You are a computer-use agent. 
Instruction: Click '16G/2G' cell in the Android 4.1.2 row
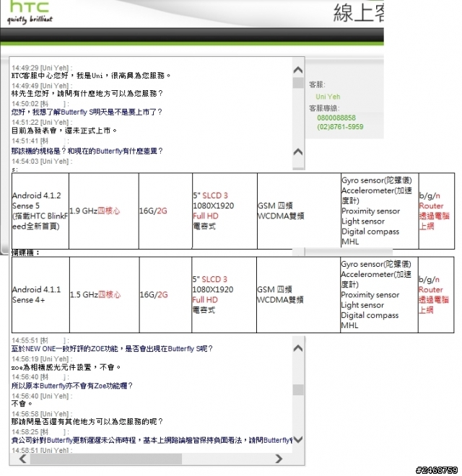point(165,211)
